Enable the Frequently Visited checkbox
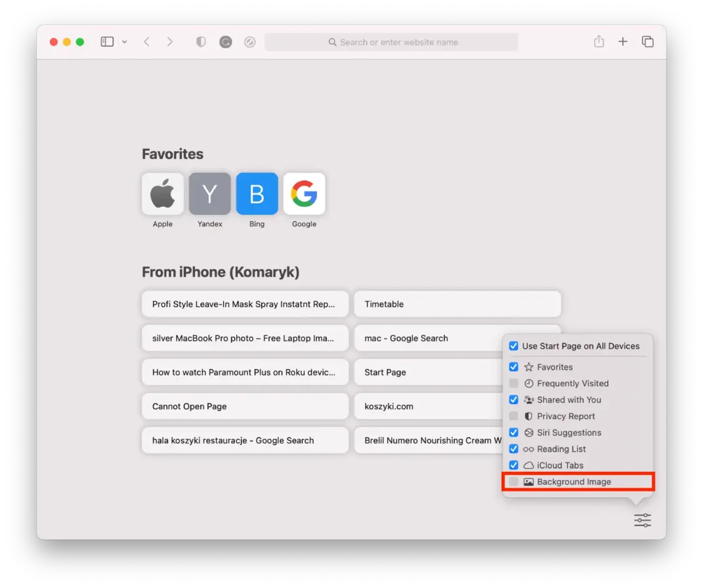 tap(514, 384)
